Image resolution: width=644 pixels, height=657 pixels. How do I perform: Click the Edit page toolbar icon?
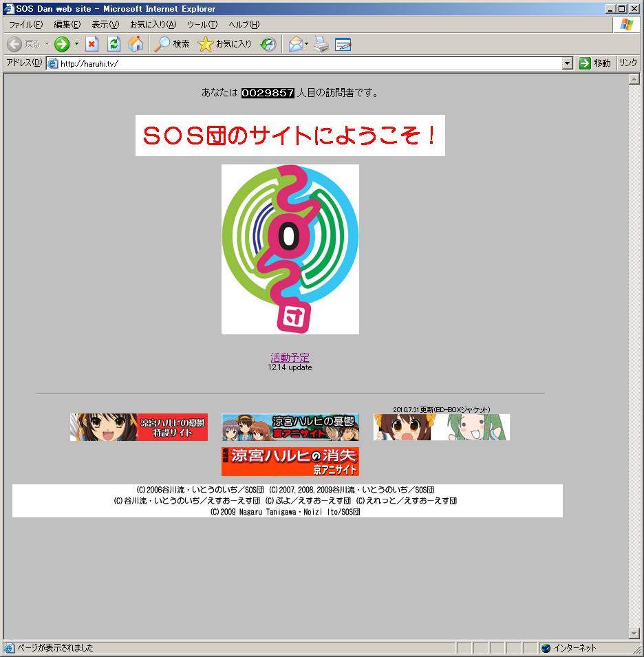(343, 44)
